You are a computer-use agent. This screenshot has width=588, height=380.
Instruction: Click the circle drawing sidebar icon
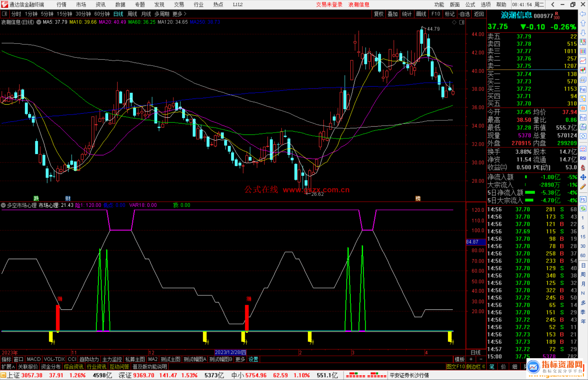click(583, 136)
